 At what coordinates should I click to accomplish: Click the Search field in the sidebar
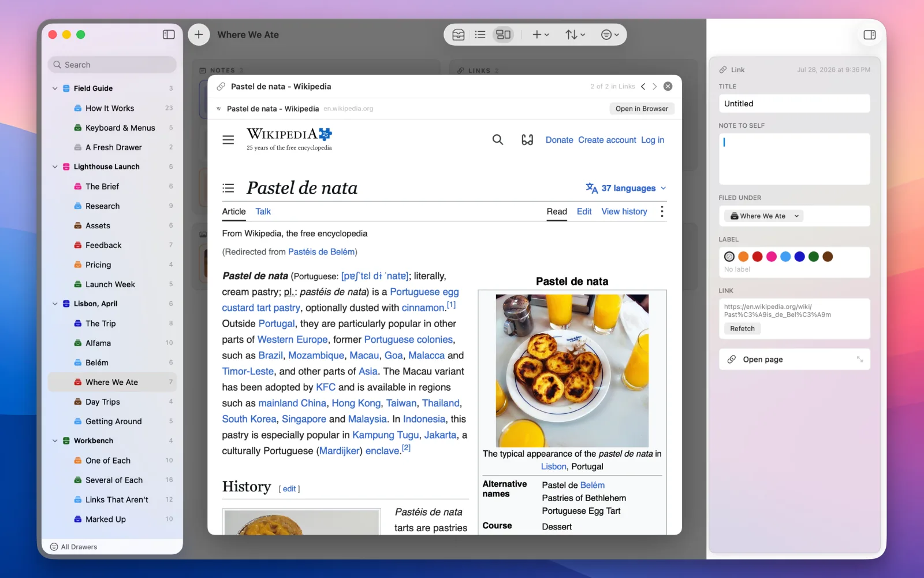pos(112,65)
